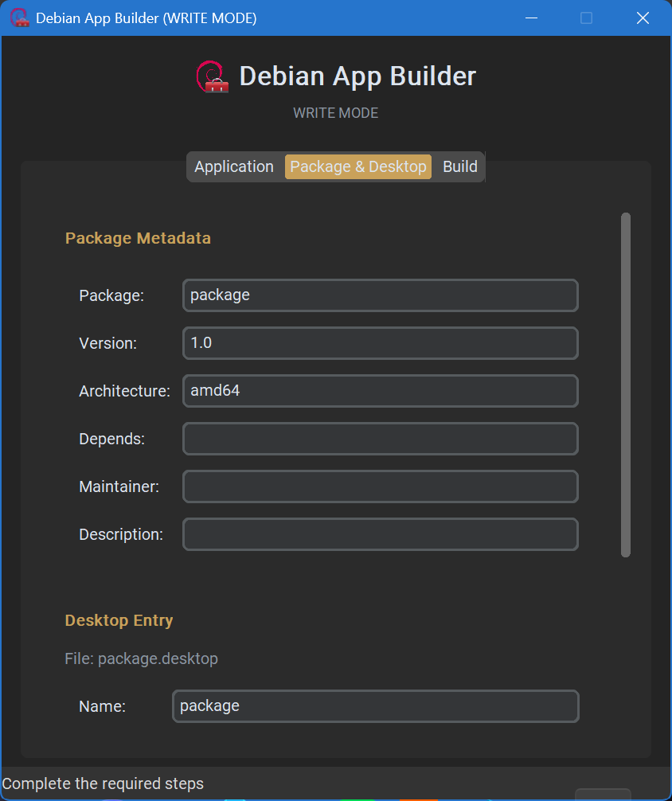
Task: Click the Architecture field with amd64
Action: coord(381,391)
